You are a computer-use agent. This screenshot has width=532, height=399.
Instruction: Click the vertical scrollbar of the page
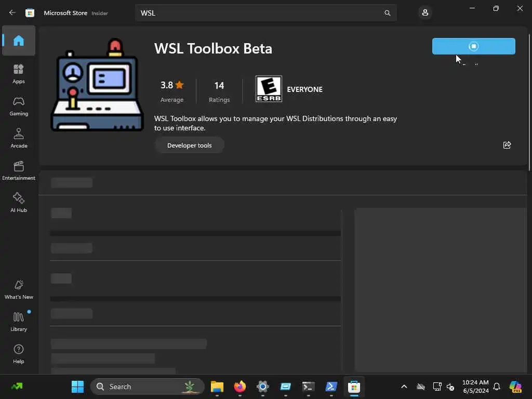point(529,102)
